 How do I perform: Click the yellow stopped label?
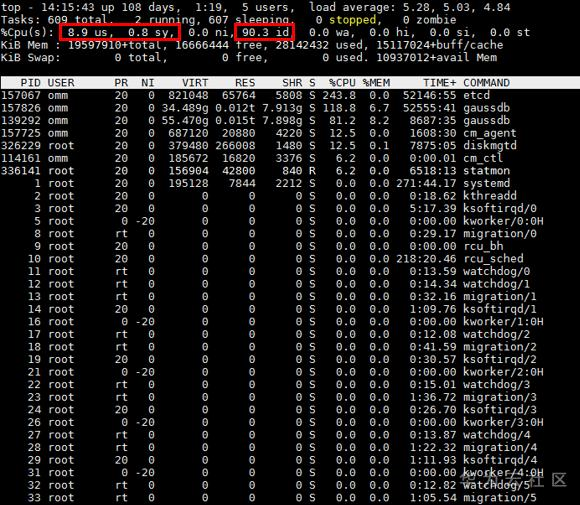353,20
